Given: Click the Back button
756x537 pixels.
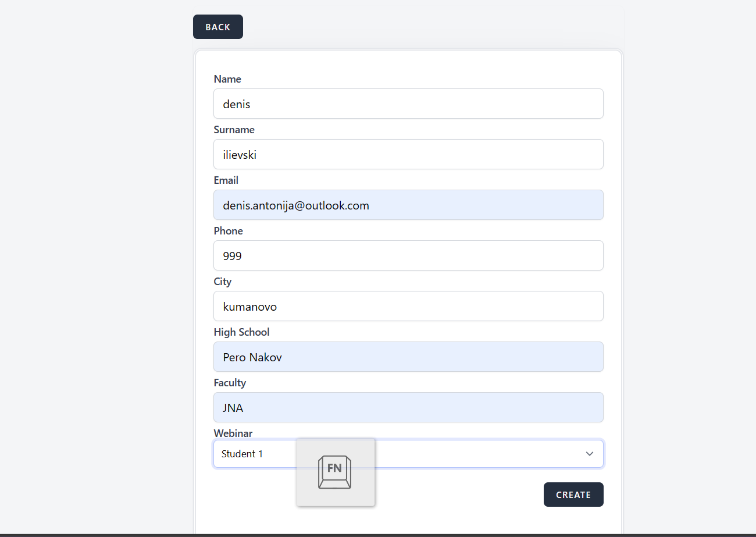Looking at the screenshot, I should click(218, 27).
